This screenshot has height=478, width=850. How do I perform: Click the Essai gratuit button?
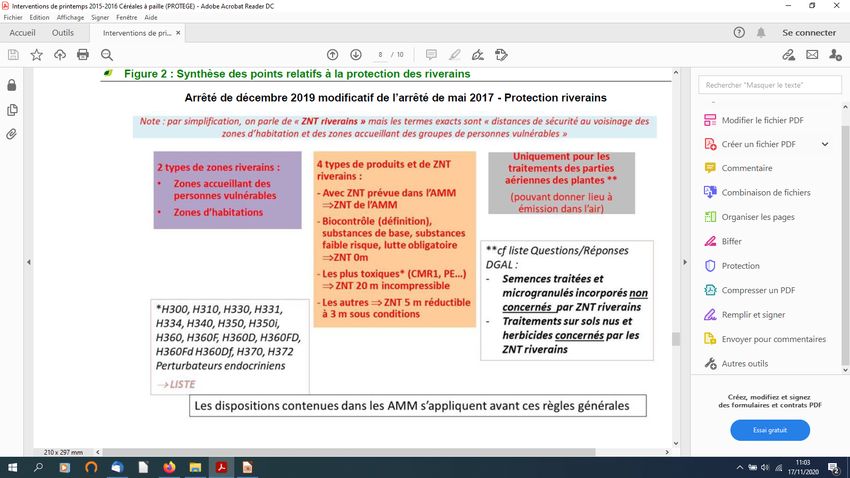(770, 430)
